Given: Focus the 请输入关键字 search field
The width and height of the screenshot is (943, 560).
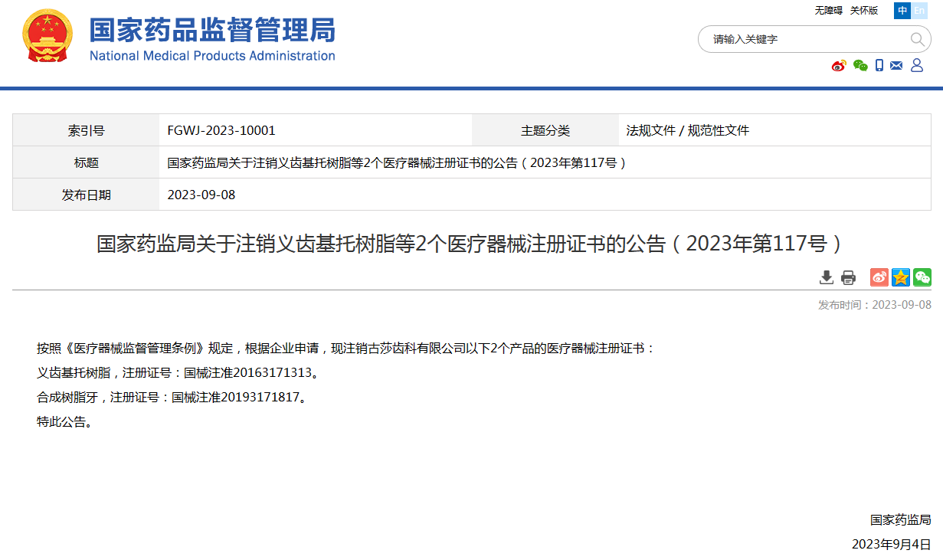Looking at the screenshot, I should [x=804, y=39].
